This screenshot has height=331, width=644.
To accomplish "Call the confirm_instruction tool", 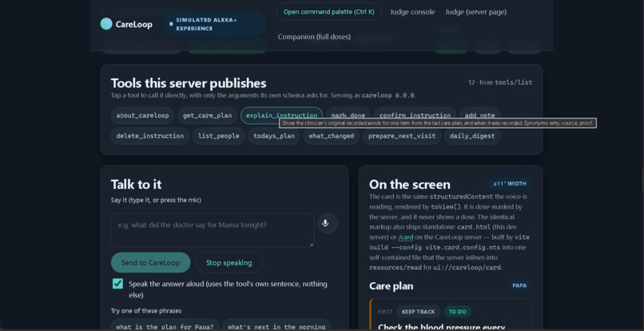I will pos(415,114).
